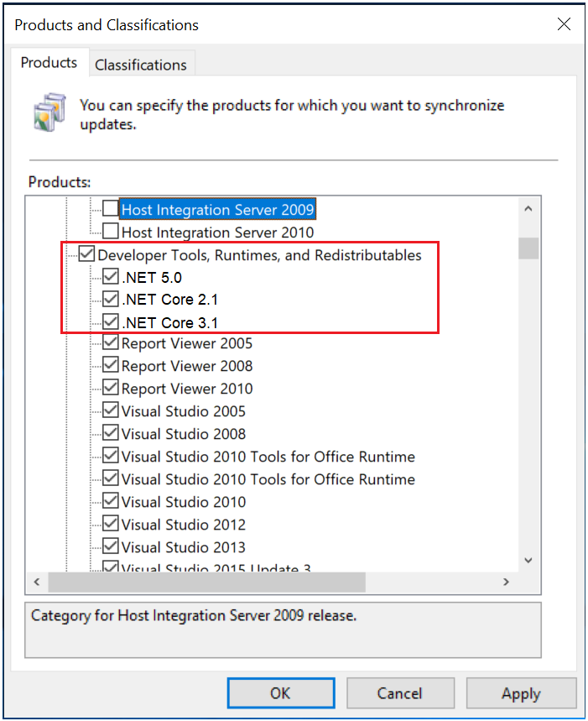Viewport: 588px width, 721px height.
Task: Click the vertical scrollbar thumb
Action: pyautogui.click(x=528, y=248)
